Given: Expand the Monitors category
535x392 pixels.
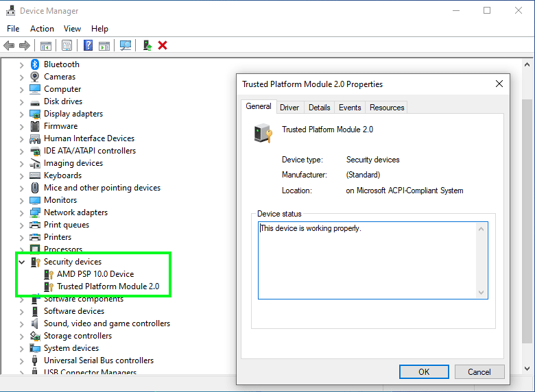Looking at the screenshot, I should coord(21,201).
